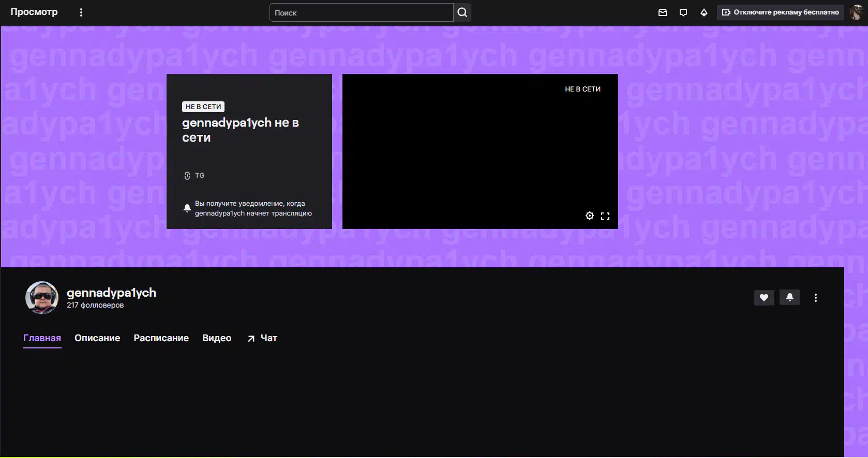868x458 pixels.
Task: Click the bell icon in the offline card
Action: point(187,208)
